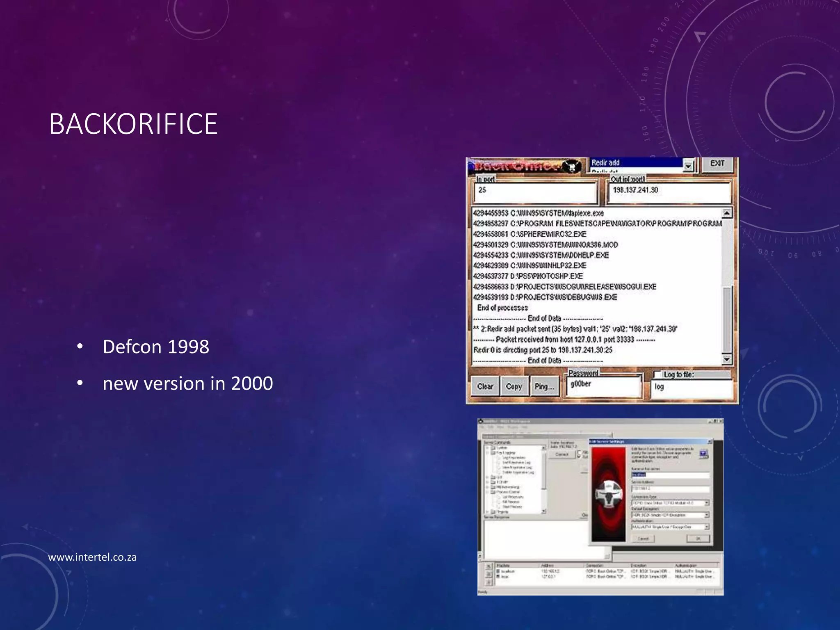Viewport: 840px width, 630px height.
Task: Expand the TCP/IP folder node
Action: (487, 482)
